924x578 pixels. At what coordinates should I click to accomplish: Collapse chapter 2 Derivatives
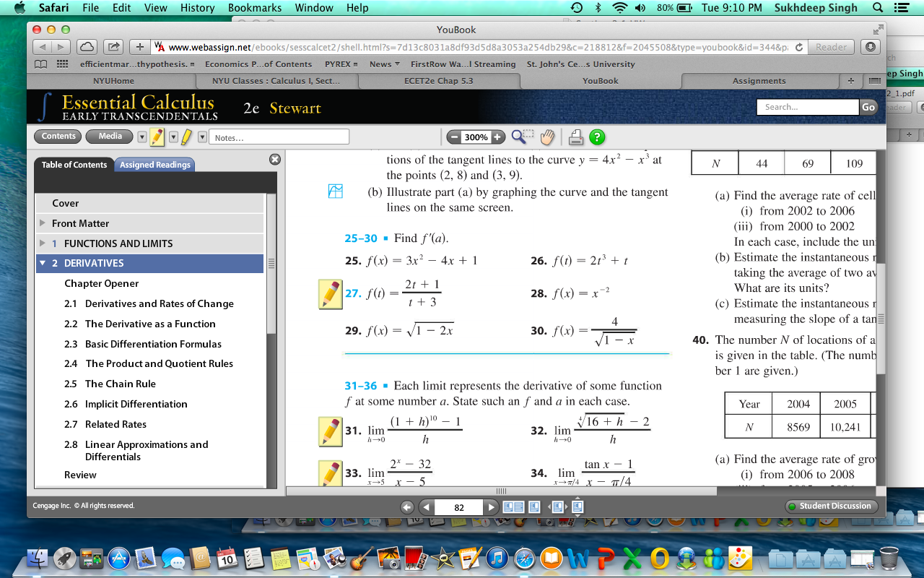43,263
